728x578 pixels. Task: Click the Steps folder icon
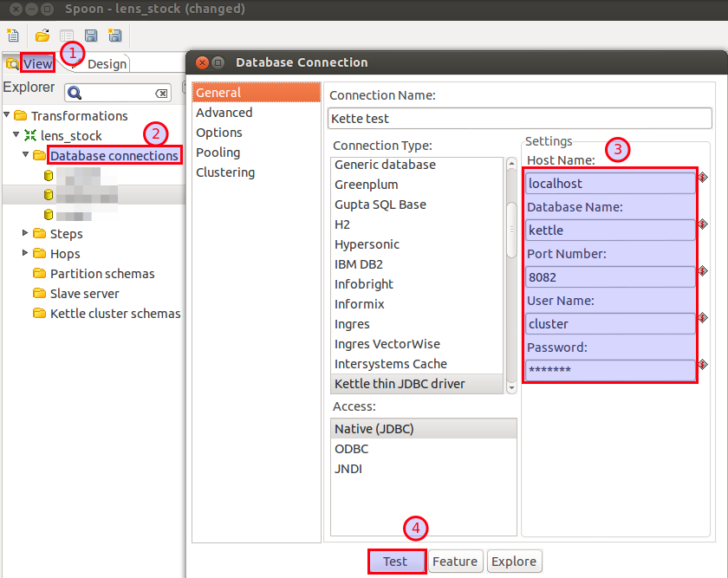pyautogui.click(x=40, y=233)
